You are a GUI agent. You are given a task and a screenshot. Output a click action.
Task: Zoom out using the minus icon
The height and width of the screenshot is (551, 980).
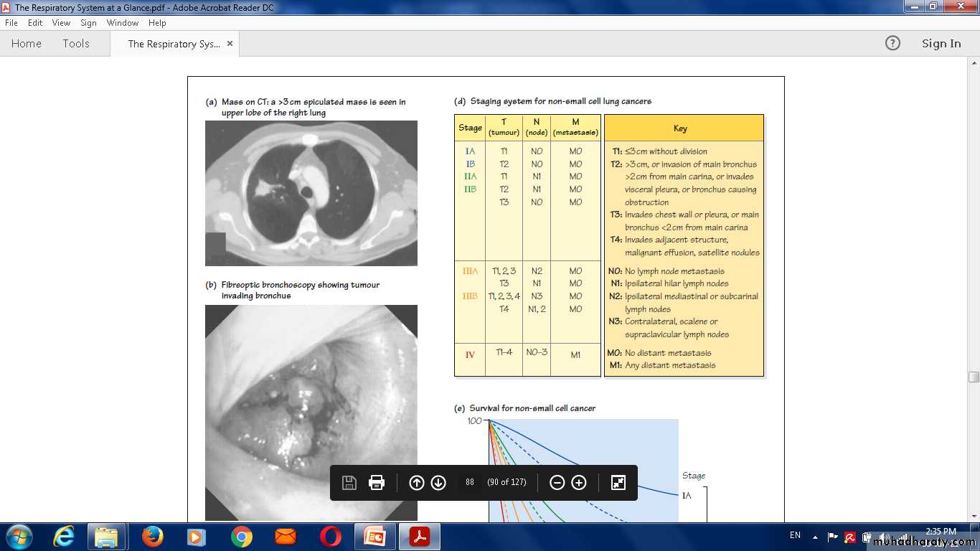[x=557, y=483]
